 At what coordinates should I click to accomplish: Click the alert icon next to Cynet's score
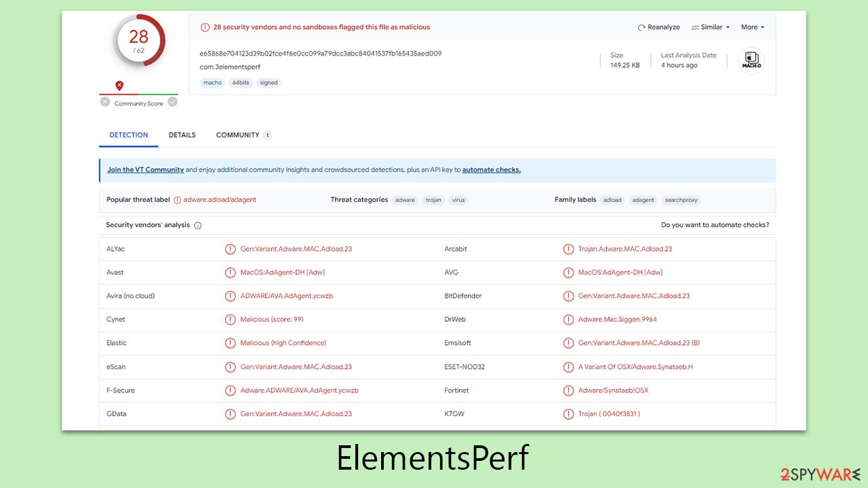click(x=230, y=319)
